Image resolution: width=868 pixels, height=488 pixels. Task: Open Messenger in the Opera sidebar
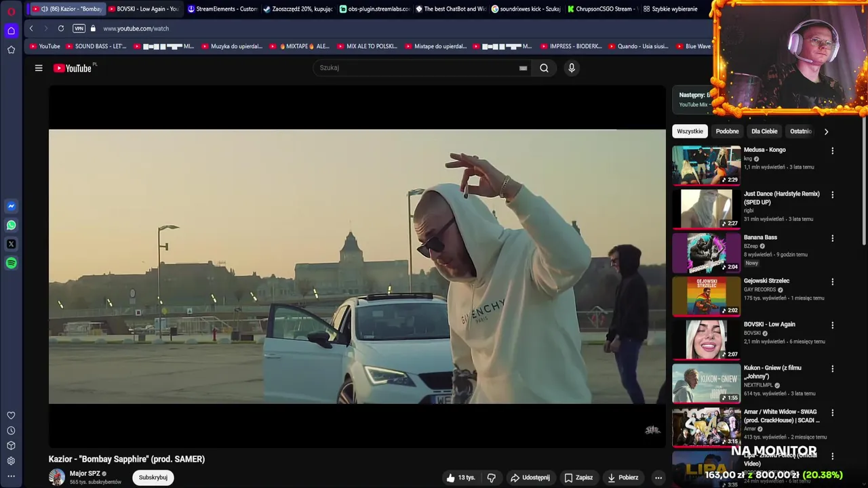click(11, 206)
